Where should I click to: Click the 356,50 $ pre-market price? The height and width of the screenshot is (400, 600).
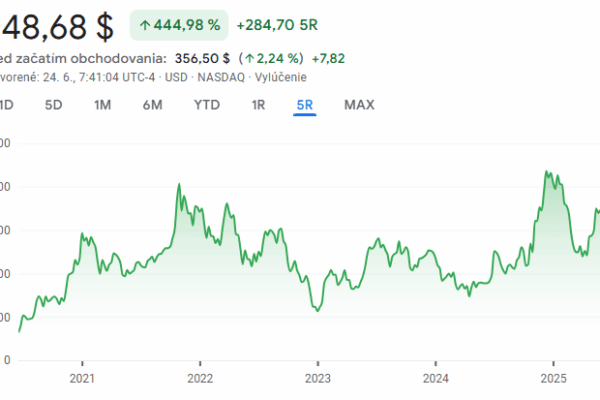[202, 59]
